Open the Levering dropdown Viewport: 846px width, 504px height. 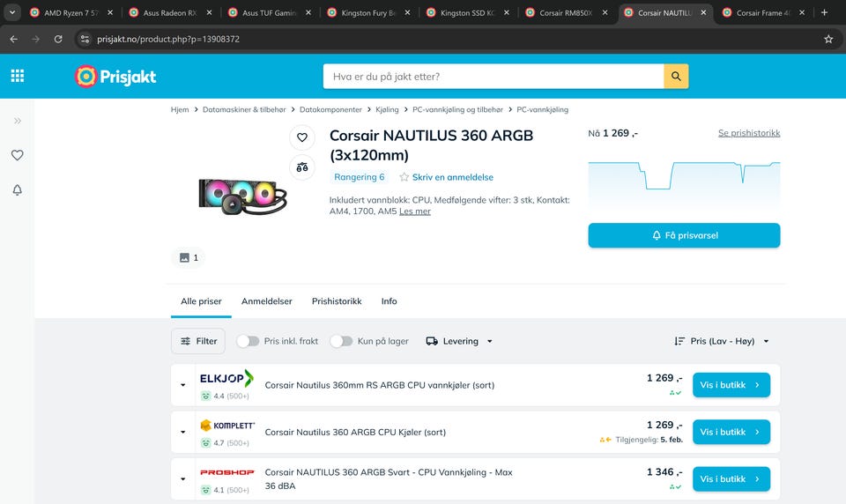(459, 341)
